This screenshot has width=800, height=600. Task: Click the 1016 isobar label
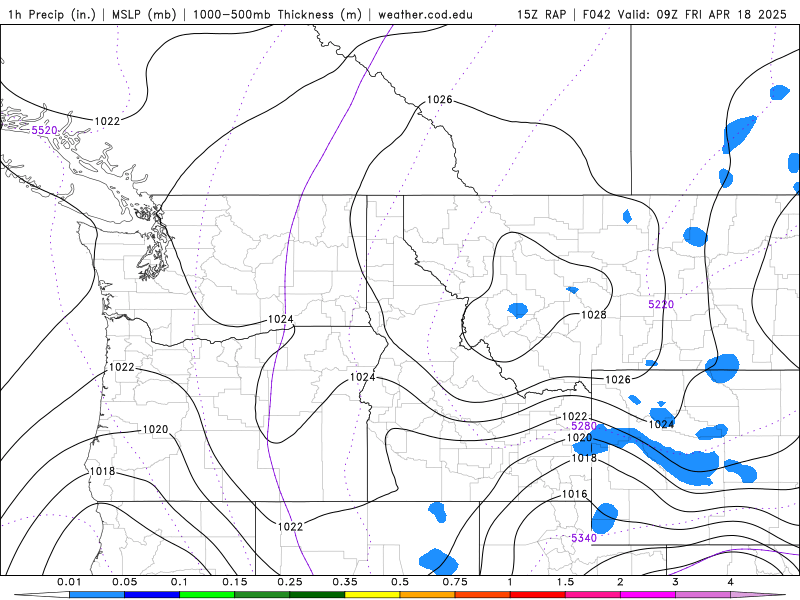(x=574, y=494)
